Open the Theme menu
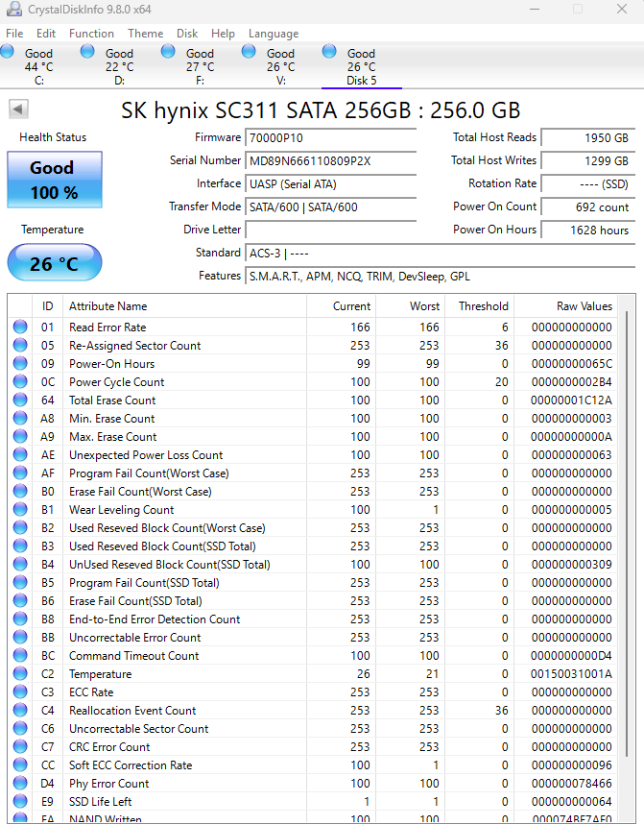The height and width of the screenshot is (825, 644). [x=146, y=34]
